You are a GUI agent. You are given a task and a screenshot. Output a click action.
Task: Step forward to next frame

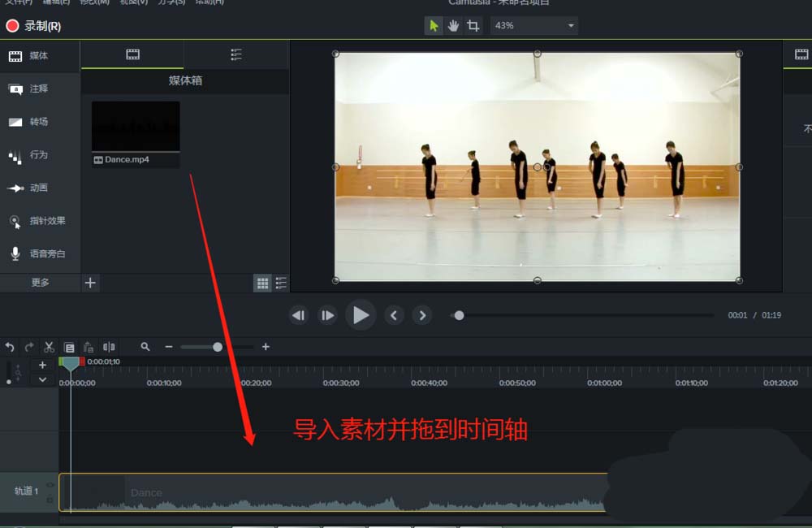327,315
